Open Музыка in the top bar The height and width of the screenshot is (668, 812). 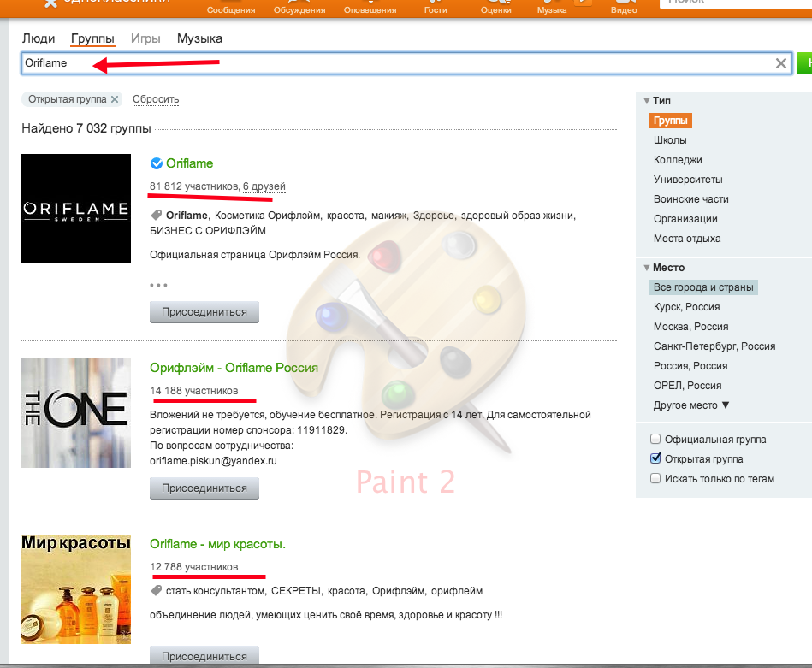552,9
